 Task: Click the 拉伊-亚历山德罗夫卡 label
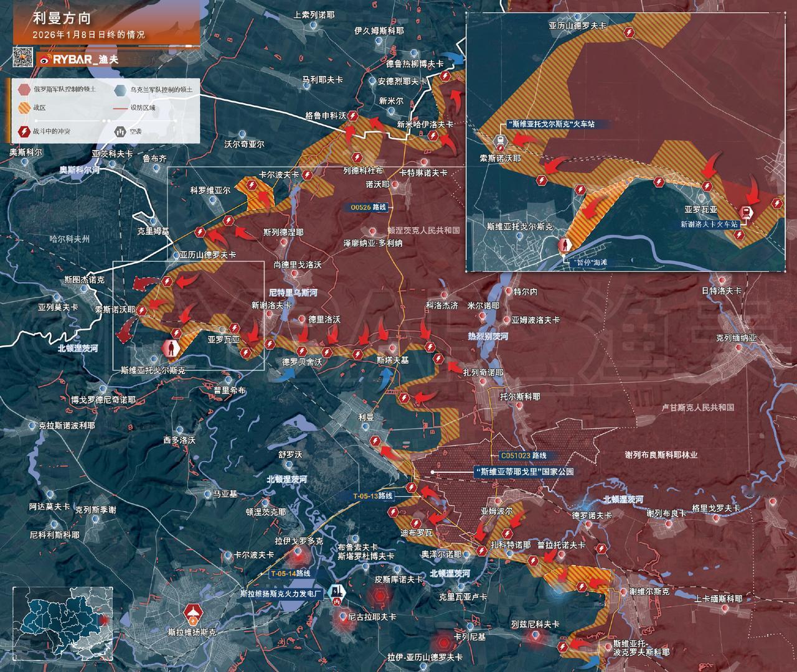[x=425, y=657]
